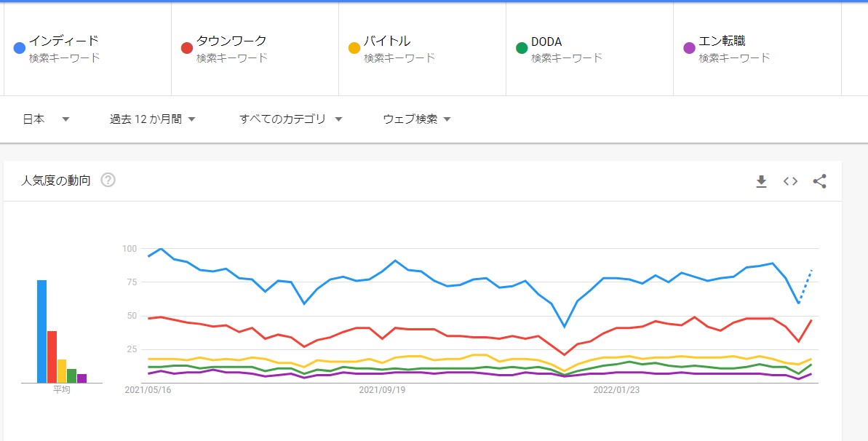Viewport: 868px width, 441px height.
Task: Open the help icon beside 人気度の動向
Action: click(x=108, y=180)
